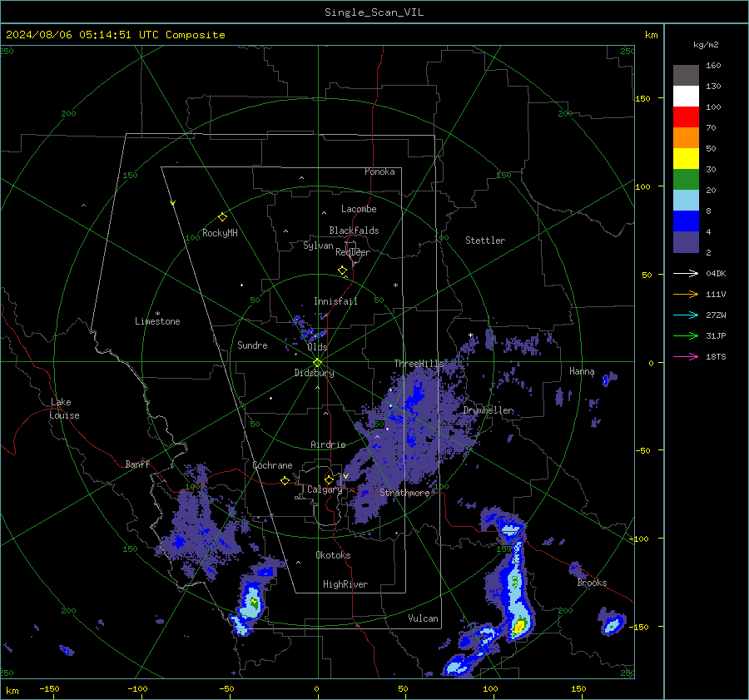Screen dimensions: 749x700
Task: Click the ThreeHills town label
Action: click(x=419, y=364)
